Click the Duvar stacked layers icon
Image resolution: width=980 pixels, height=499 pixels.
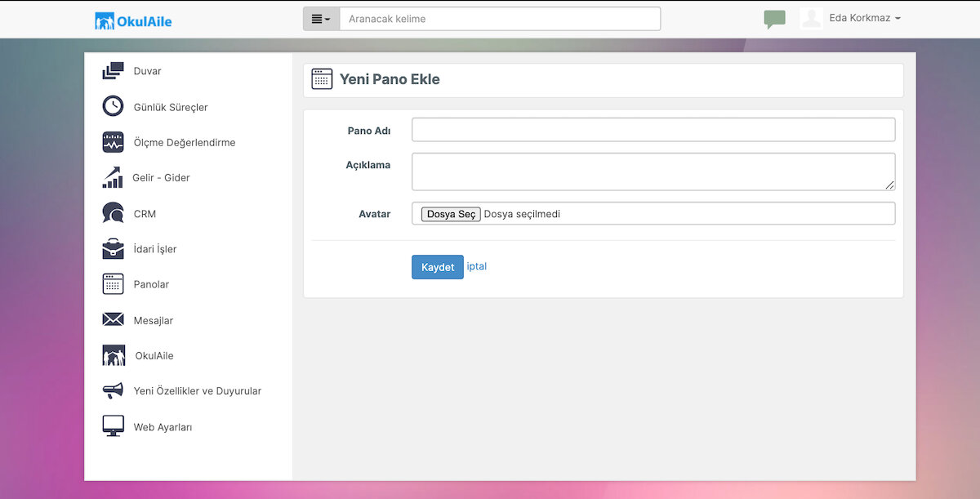click(113, 71)
